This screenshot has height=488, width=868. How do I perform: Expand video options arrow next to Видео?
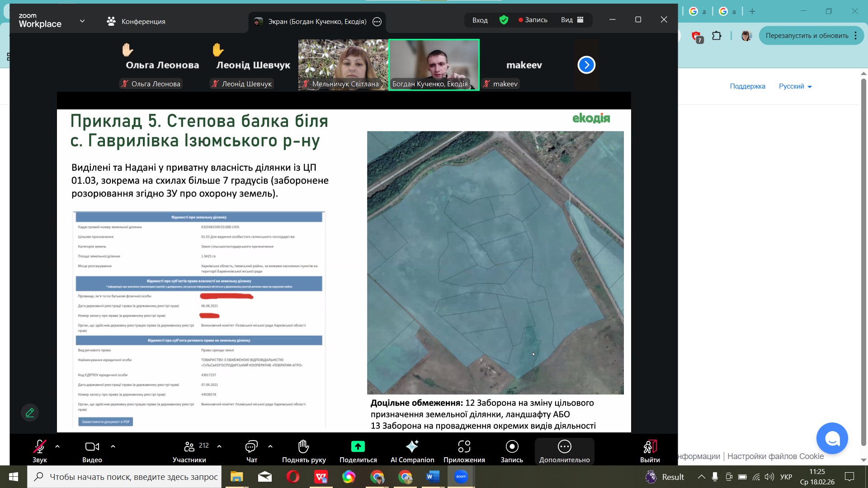point(113,446)
